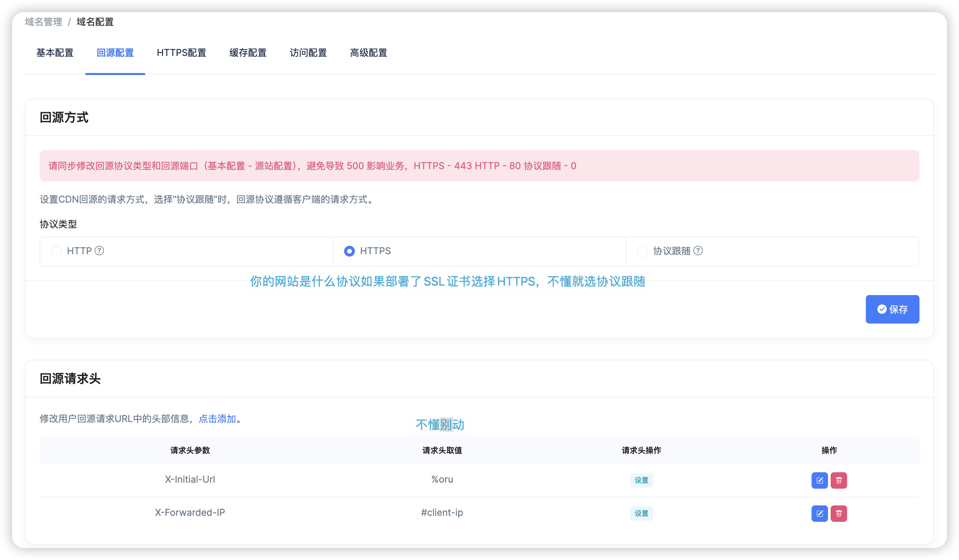959x560 pixels.
Task: Switch to the 基本配置 tab
Action: [x=55, y=53]
